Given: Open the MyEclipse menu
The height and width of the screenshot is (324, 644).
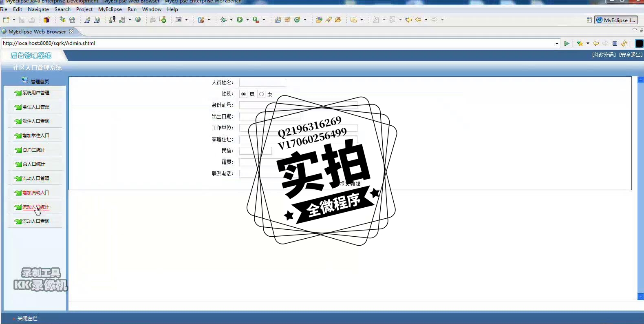Looking at the screenshot, I should point(110,9).
